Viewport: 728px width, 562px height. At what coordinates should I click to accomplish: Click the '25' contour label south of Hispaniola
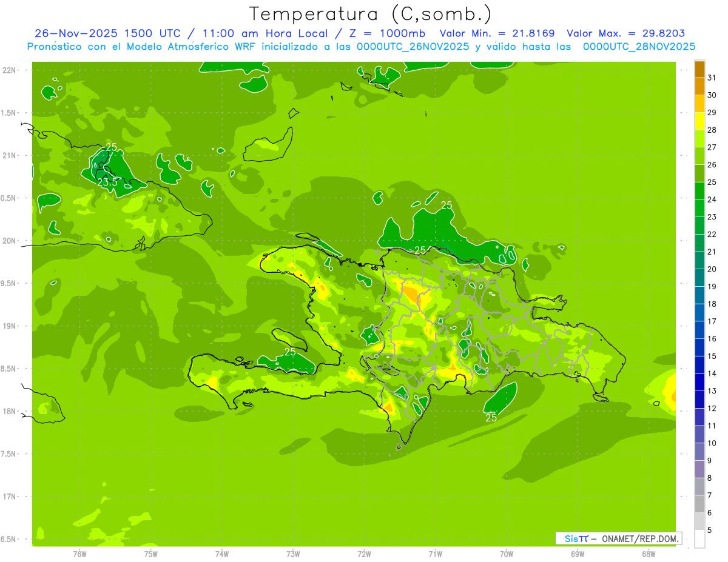pyautogui.click(x=491, y=418)
